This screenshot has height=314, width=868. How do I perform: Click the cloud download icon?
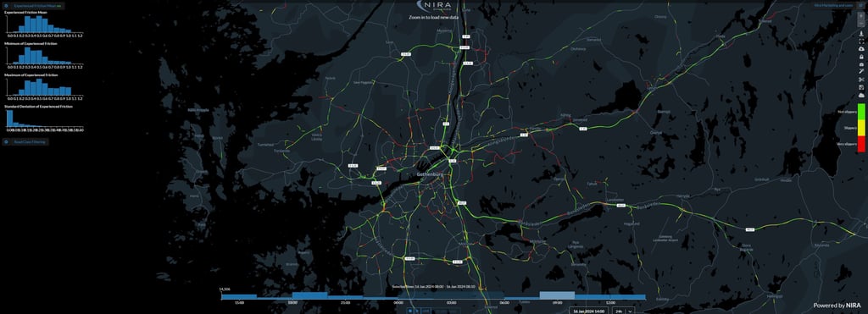pos(861,48)
